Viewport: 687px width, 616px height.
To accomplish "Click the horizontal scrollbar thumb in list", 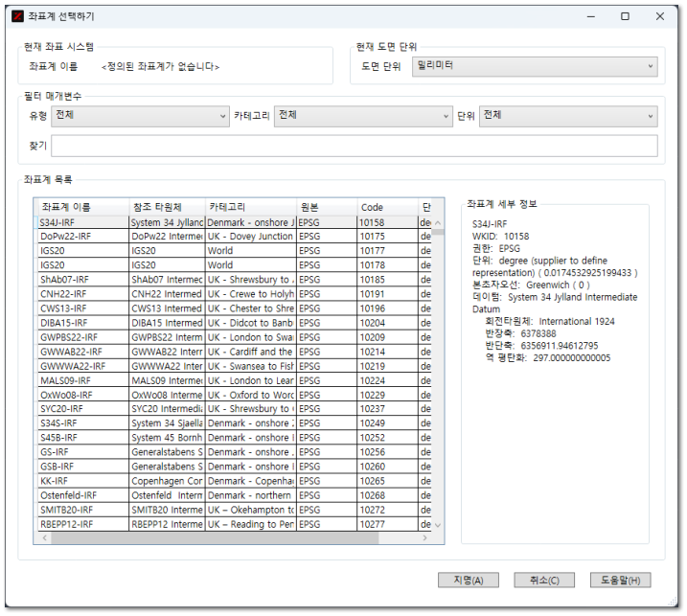I will tap(215, 537).
